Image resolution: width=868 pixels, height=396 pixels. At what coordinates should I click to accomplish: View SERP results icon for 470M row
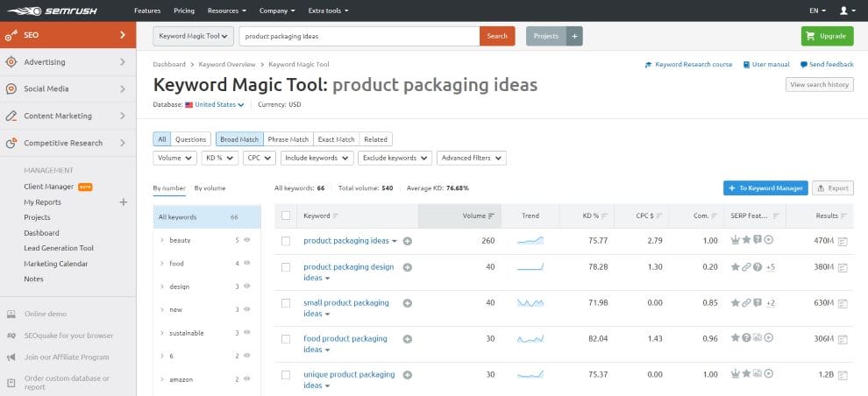click(843, 241)
